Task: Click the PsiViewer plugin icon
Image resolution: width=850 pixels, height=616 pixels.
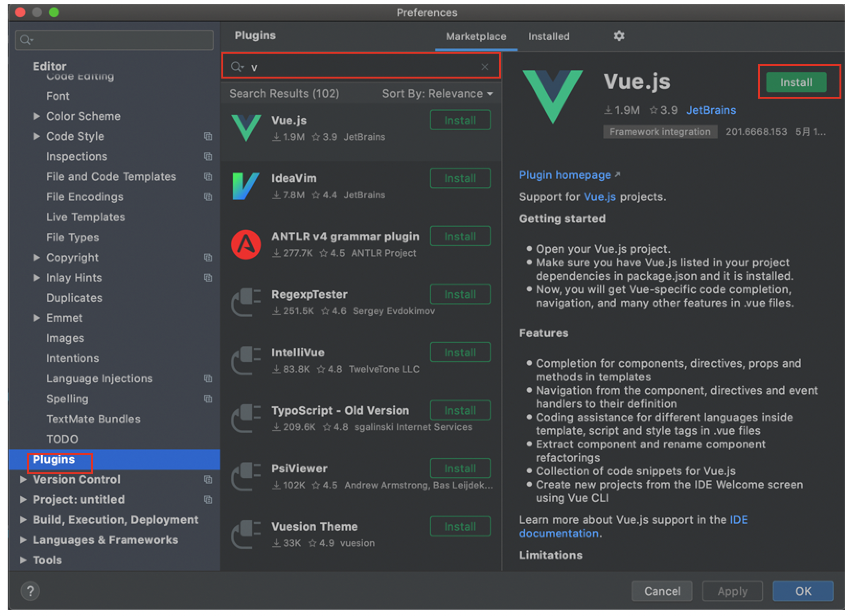Action: tap(246, 476)
